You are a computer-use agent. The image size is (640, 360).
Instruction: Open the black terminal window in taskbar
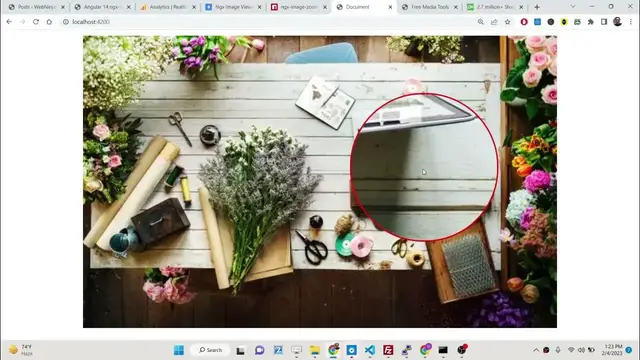[x=443, y=350]
